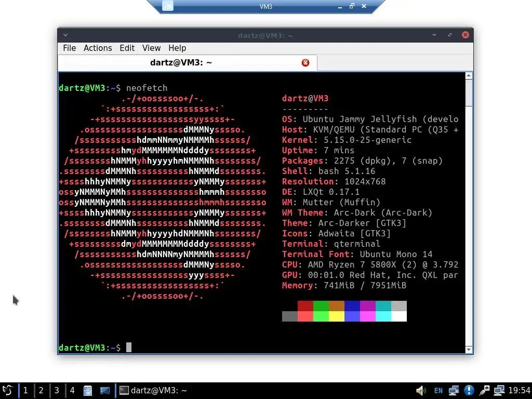
Task: Click the 'Resolution: 1024x768' line
Action: point(334,182)
